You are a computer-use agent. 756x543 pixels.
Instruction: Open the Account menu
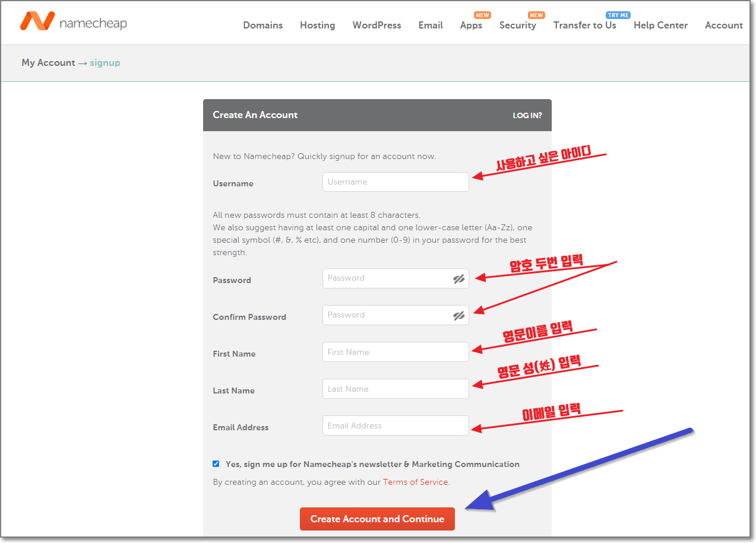coord(723,25)
